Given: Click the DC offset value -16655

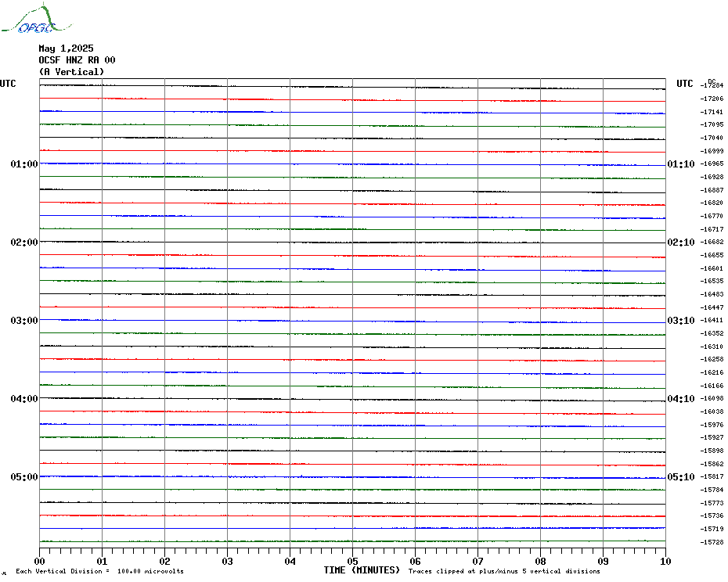Looking at the screenshot, I should (x=712, y=255).
